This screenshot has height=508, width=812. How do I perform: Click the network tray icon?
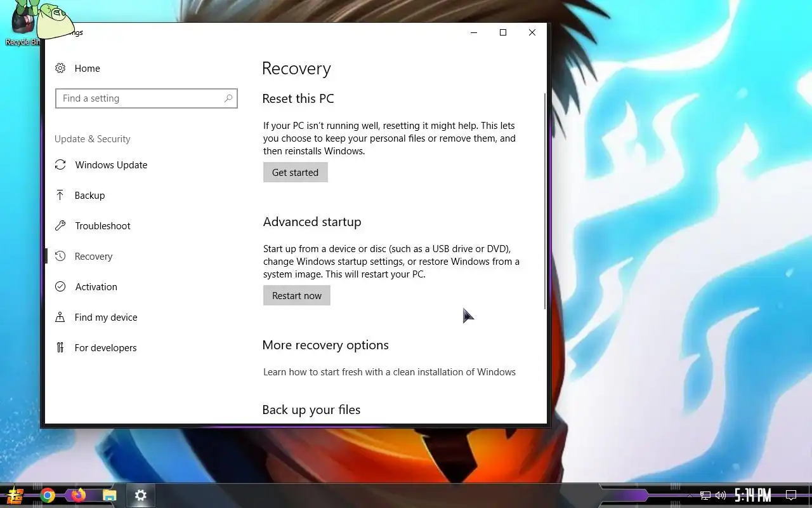pyautogui.click(x=705, y=495)
